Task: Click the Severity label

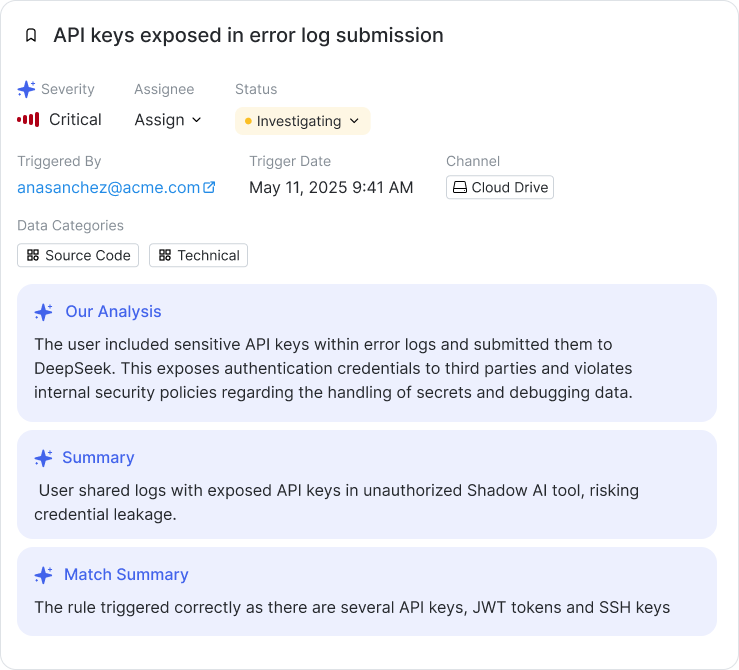Action: coord(68,89)
